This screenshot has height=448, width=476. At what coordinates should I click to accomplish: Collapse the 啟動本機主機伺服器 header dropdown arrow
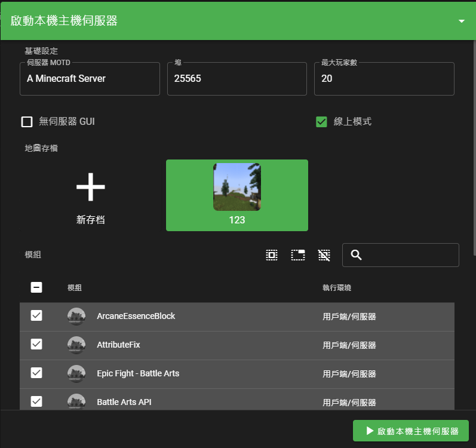point(462,22)
